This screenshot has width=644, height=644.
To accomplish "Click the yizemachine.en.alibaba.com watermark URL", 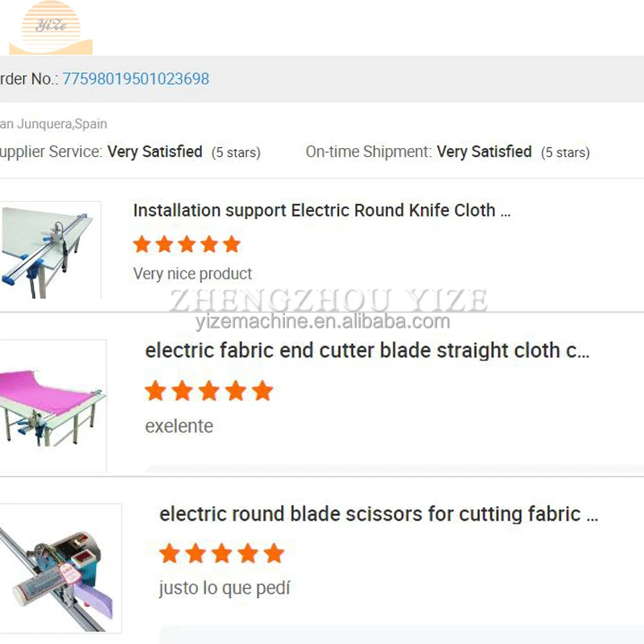I will click(322, 322).
